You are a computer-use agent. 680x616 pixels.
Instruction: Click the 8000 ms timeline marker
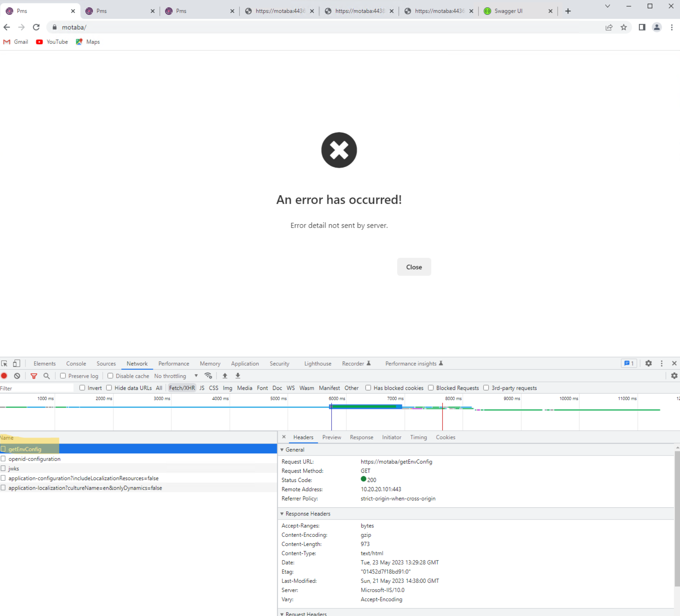tap(453, 398)
